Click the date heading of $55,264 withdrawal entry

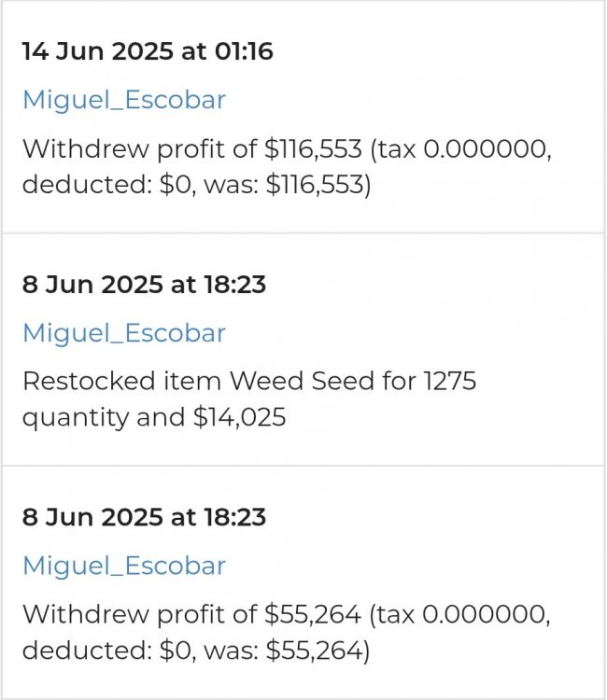[x=144, y=517]
